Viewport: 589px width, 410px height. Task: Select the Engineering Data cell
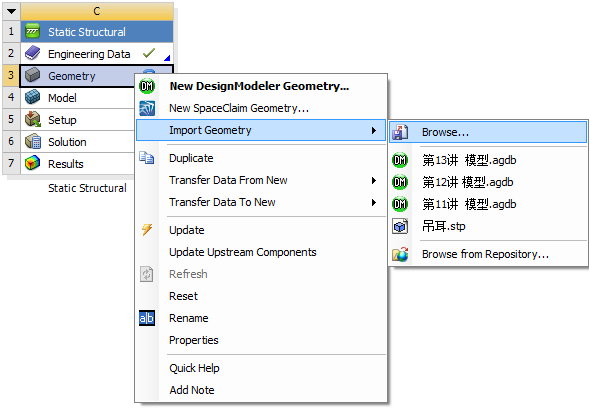pyautogui.click(x=97, y=53)
